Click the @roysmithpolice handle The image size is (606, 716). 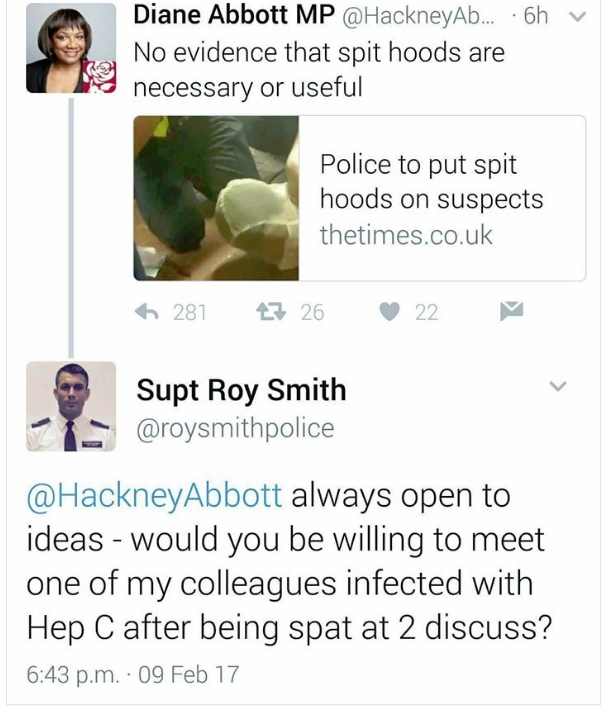click(x=235, y=428)
